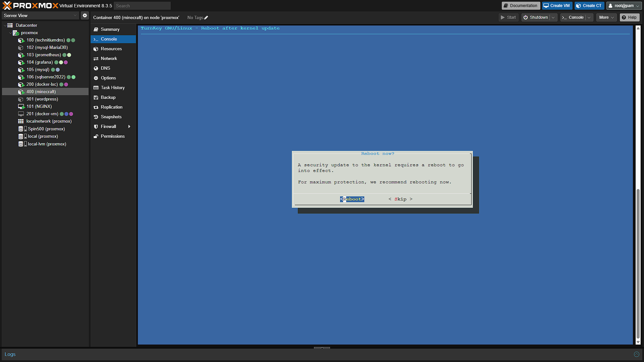Click container icon for 102 (mysql-MariaDB)

(21, 48)
